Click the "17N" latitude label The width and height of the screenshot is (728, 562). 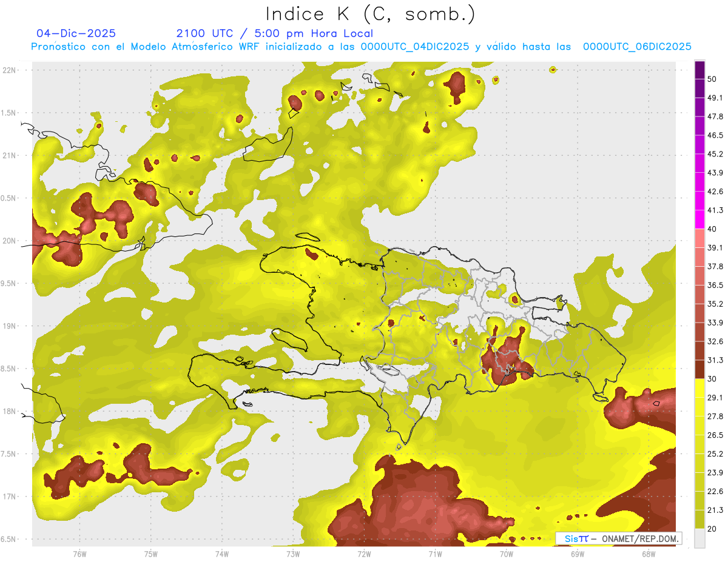click(9, 497)
